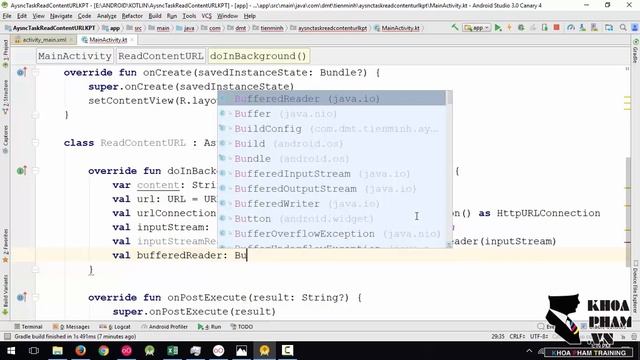The width and height of the screenshot is (640, 360).
Task: Select Build (android.os) completion suggestion
Action: tap(332, 144)
